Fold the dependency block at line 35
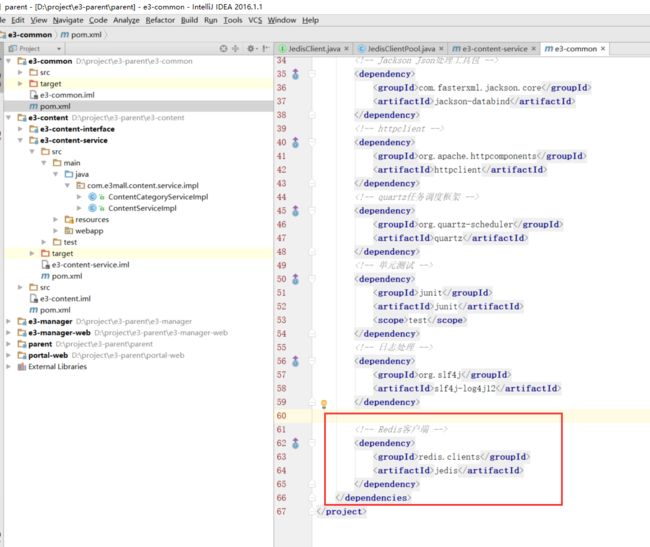650x547 pixels. tap(312, 74)
